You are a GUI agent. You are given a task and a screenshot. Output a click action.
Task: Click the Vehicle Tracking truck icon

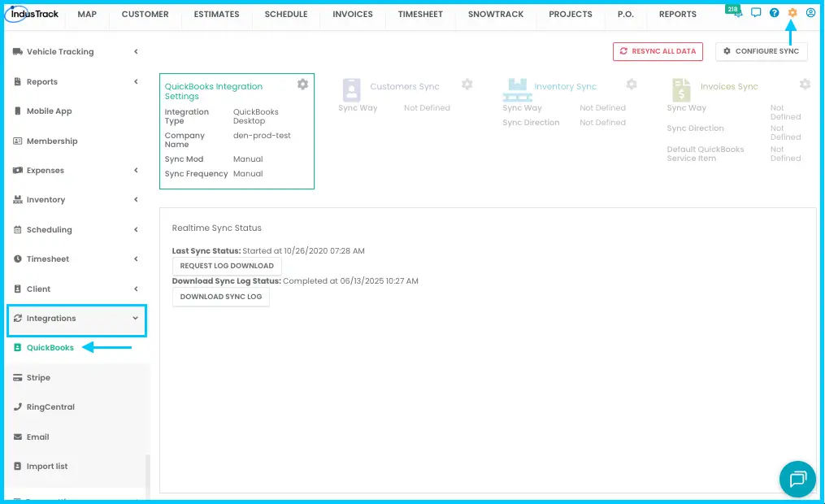(x=18, y=51)
